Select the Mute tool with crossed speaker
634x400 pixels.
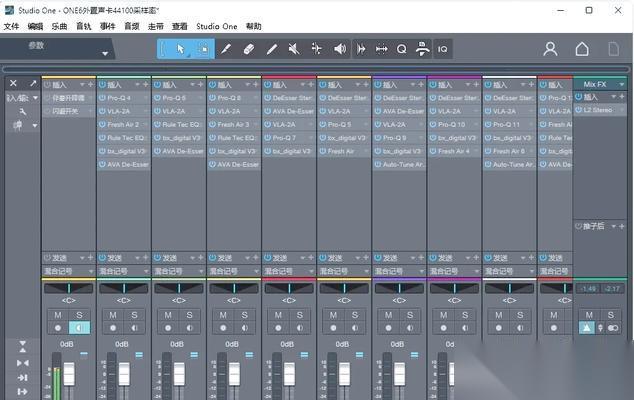pyautogui.click(x=294, y=49)
